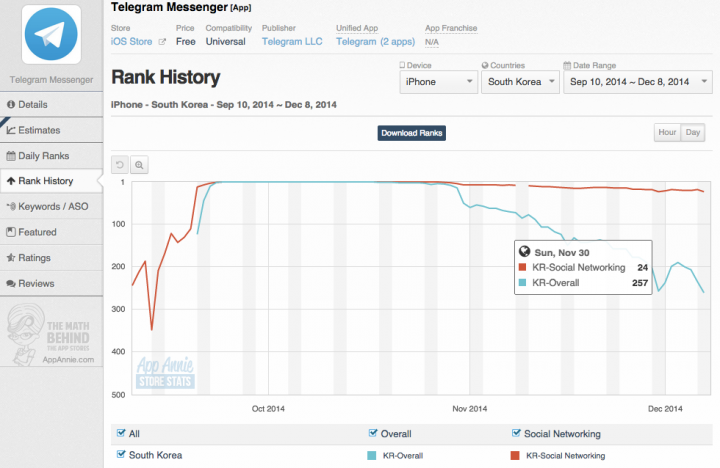Click the Download Ranks button

[411, 133]
